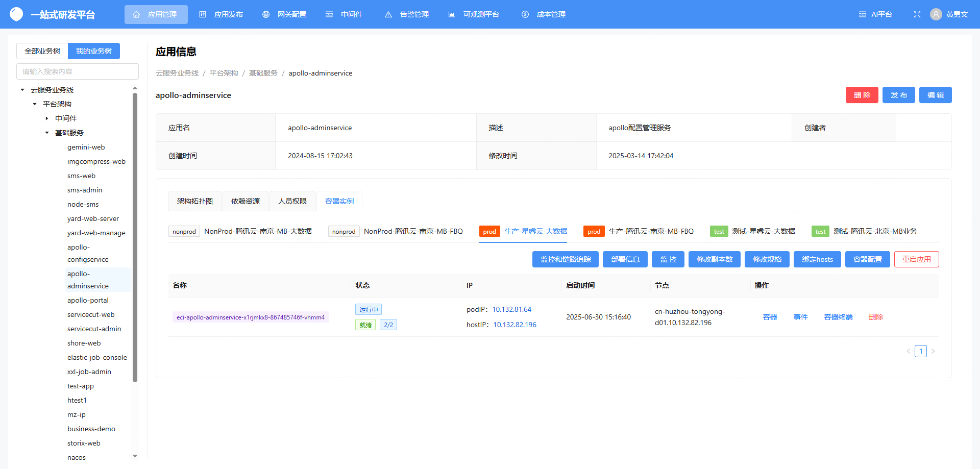Click the user avatar icon

(936, 14)
